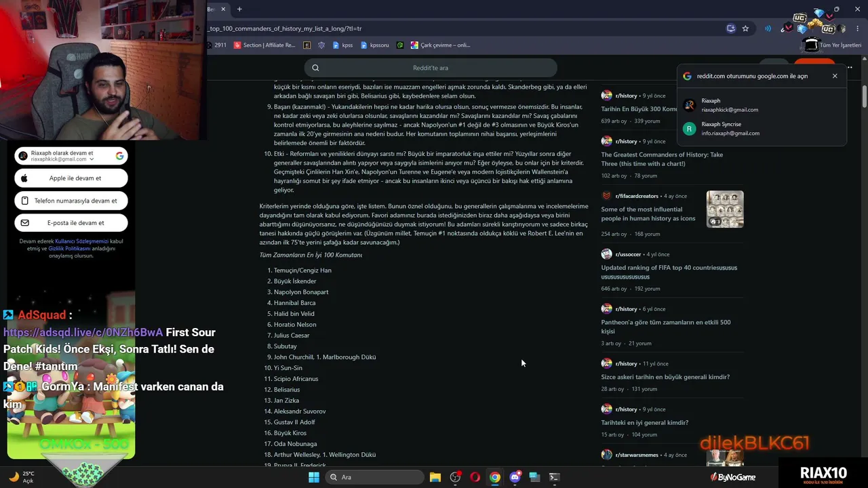Click 'Julius Caesar' list entry
This screenshot has width=868, height=488.
[x=292, y=335]
